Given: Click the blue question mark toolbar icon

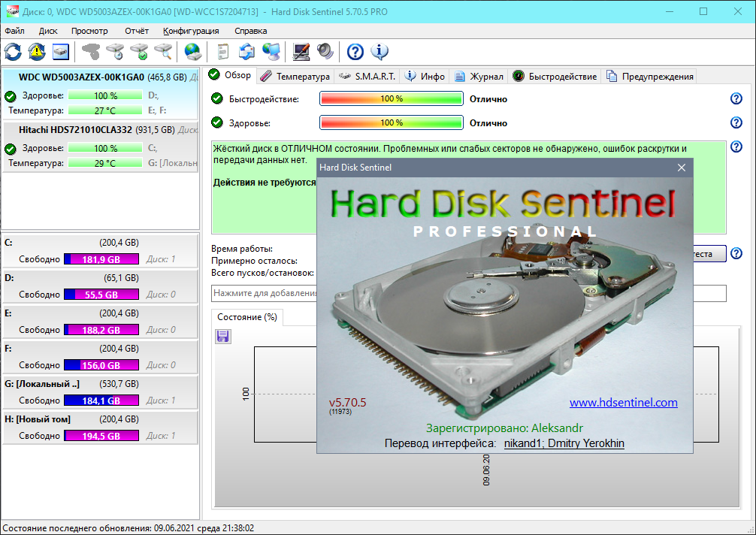Looking at the screenshot, I should [355, 52].
